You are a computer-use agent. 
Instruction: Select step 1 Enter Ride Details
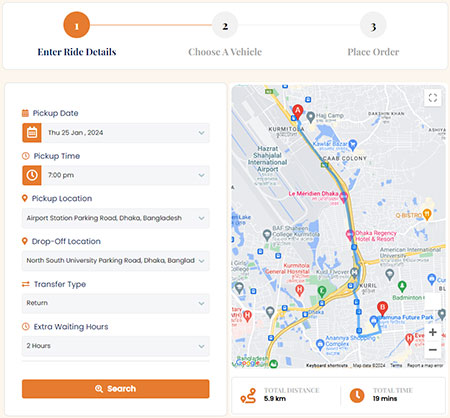77,25
